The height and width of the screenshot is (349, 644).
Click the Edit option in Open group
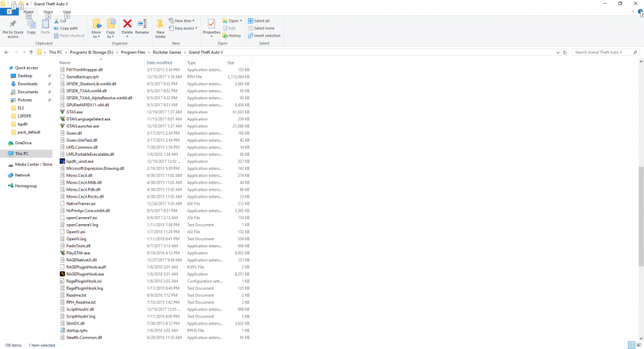(229, 28)
